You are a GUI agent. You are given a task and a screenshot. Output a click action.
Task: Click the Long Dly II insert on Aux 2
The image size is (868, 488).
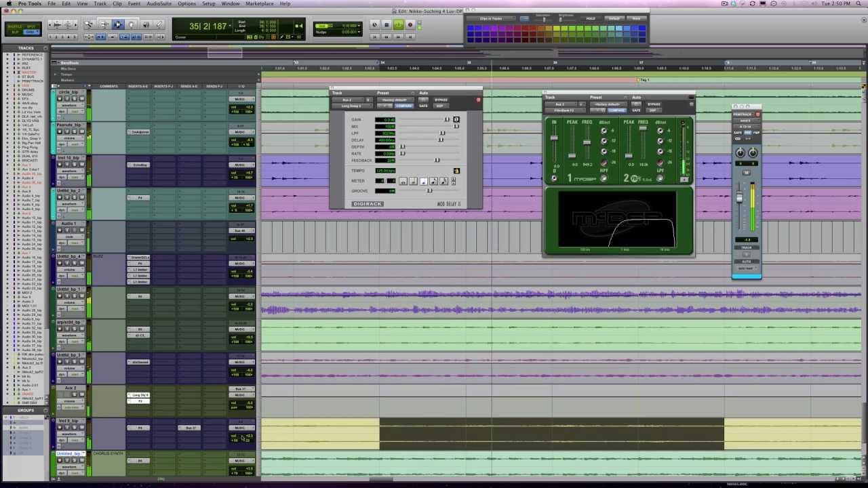[x=139, y=395]
